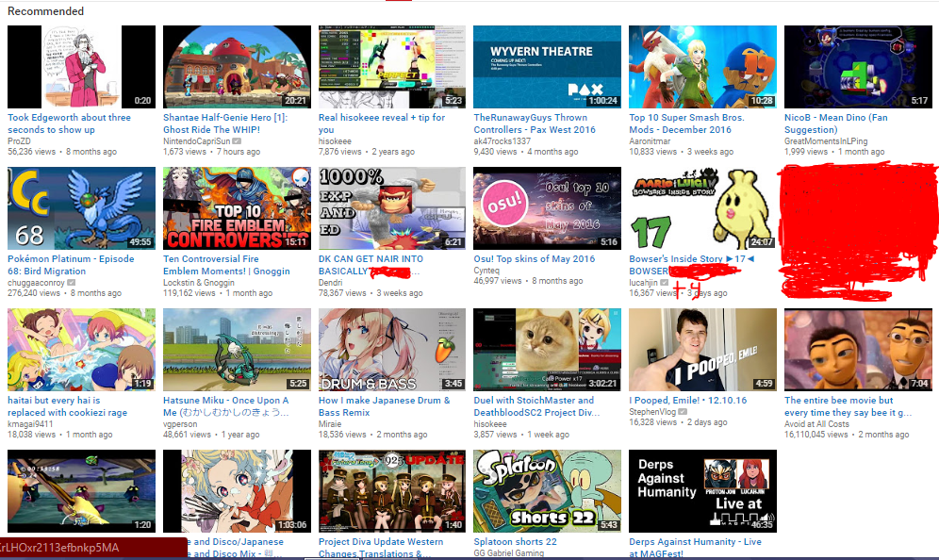Open 'Real hisokeee reveal + tip' title
This screenshot has height=560, width=939.
pos(382,124)
